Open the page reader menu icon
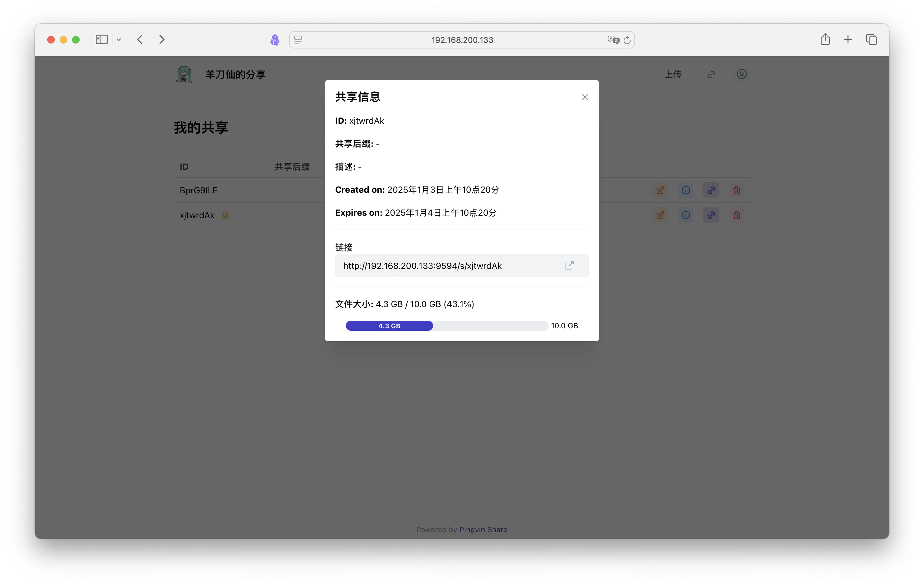The width and height of the screenshot is (924, 585). click(x=298, y=40)
